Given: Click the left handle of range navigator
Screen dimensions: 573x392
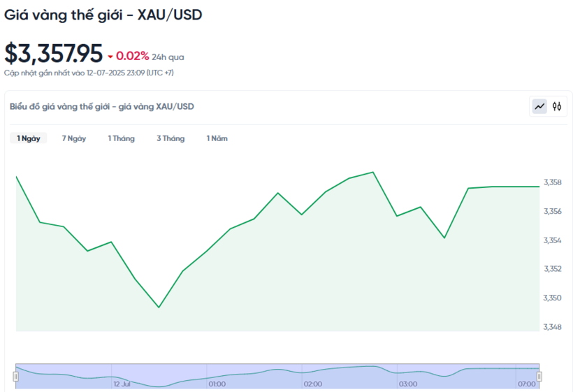Looking at the screenshot, I should 15,377.
